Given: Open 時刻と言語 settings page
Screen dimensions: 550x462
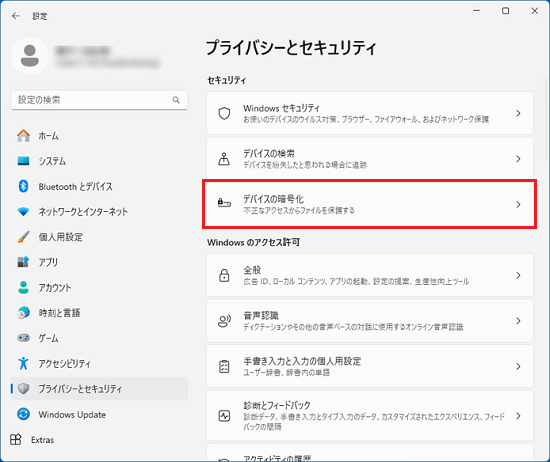Looking at the screenshot, I should click(100, 313).
